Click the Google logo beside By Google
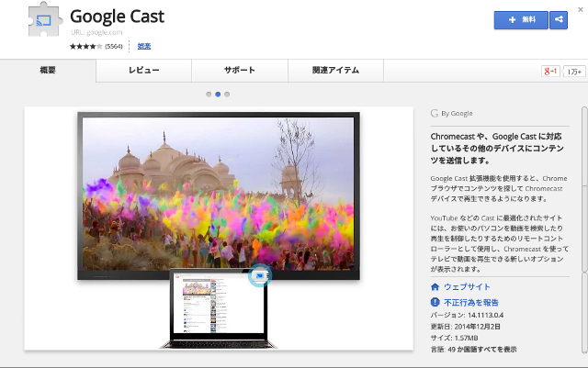588x368 pixels. pyautogui.click(x=434, y=114)
